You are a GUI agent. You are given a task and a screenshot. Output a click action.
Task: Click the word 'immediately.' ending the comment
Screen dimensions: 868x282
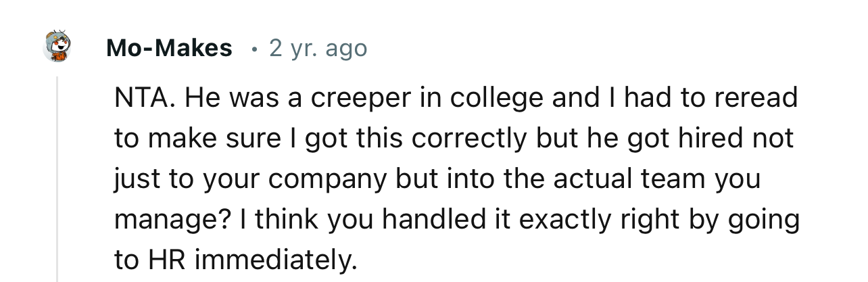click(276, 259)
